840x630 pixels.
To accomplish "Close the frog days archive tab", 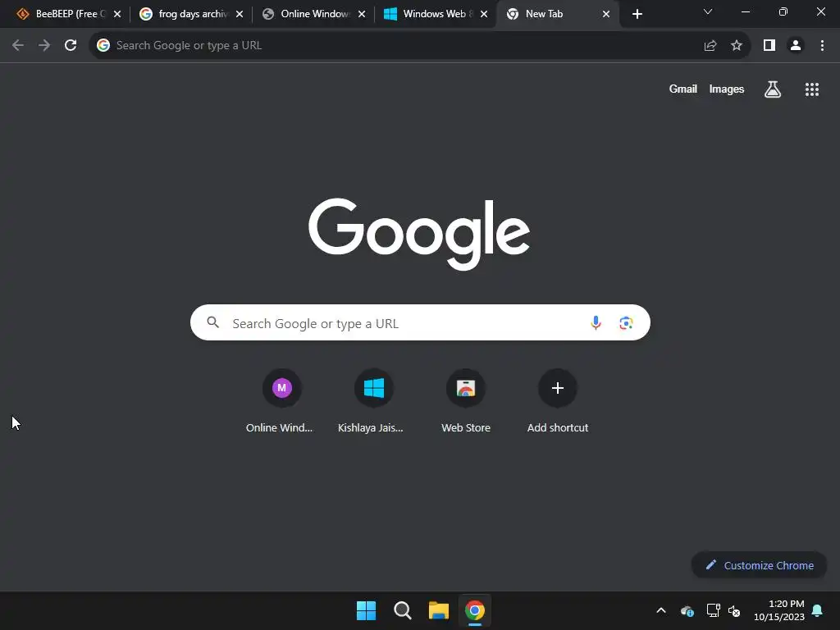I will (x=240, y=15).
